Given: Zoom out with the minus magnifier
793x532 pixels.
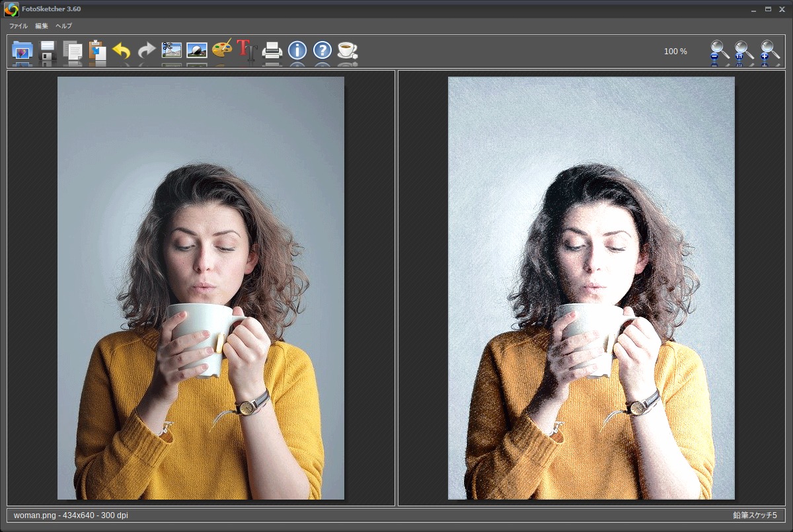Looking at the screenshot, I should (719, 51).
